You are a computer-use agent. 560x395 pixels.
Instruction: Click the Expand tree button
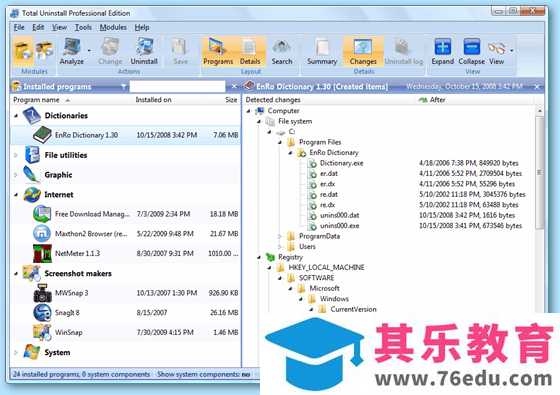click(x=442, y=52)
